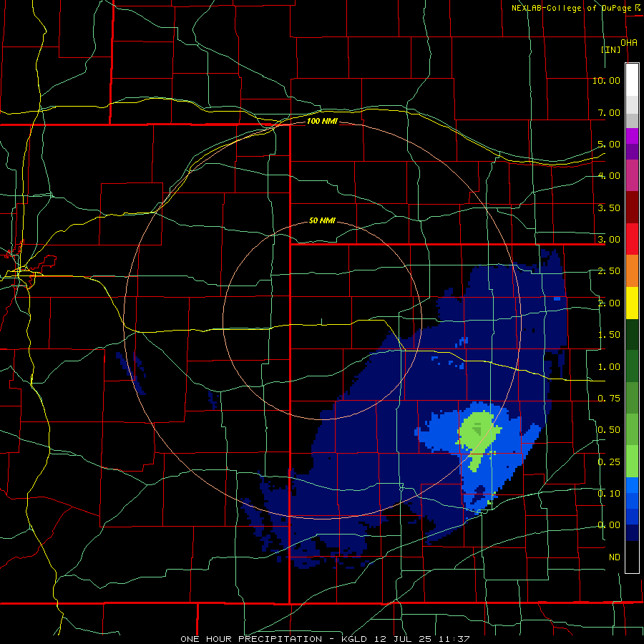Click the 2.50 legend value
644x644 pixels.
609,271
